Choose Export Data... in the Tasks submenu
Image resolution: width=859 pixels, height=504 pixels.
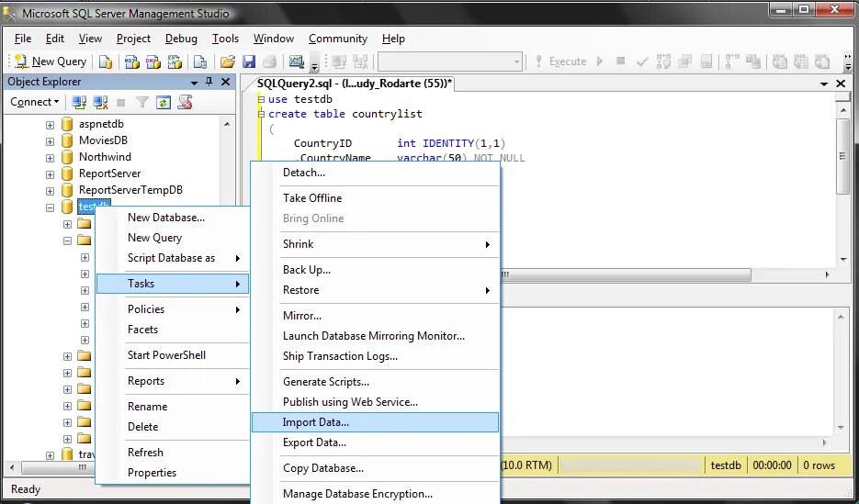(375, 442)
